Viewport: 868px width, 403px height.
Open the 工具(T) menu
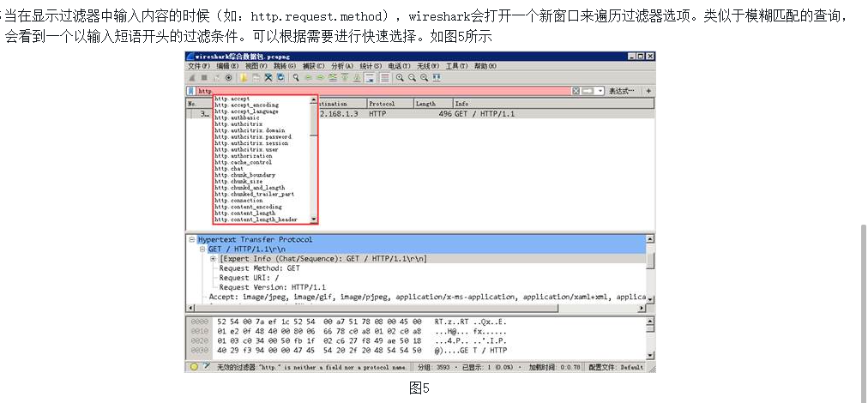[456, 66]
